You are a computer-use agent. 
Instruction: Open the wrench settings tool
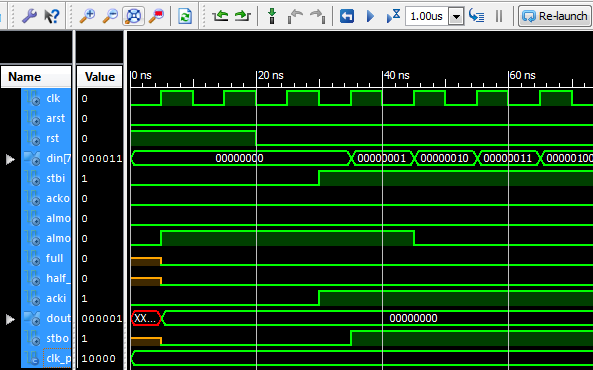click(x=29, y=16)
